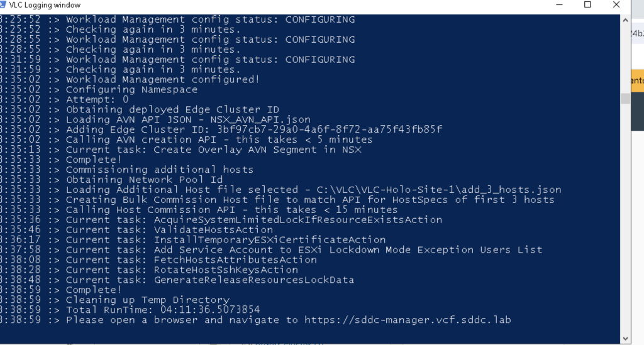Click the VLC Logging window title bar icon
The height and width of the screenshot is (345, 644).
pos(3,5)
